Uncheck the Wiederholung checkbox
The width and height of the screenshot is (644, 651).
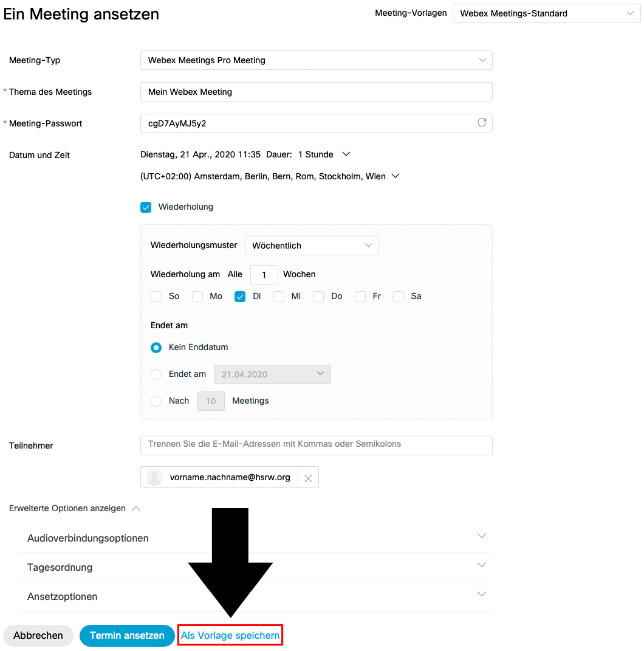click(x=146, y=207)
